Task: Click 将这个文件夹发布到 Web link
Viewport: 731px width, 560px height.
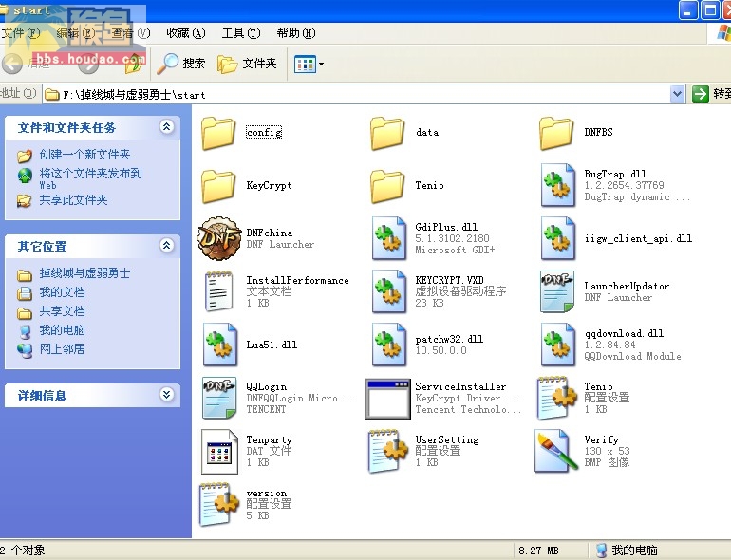Action: 90,179
